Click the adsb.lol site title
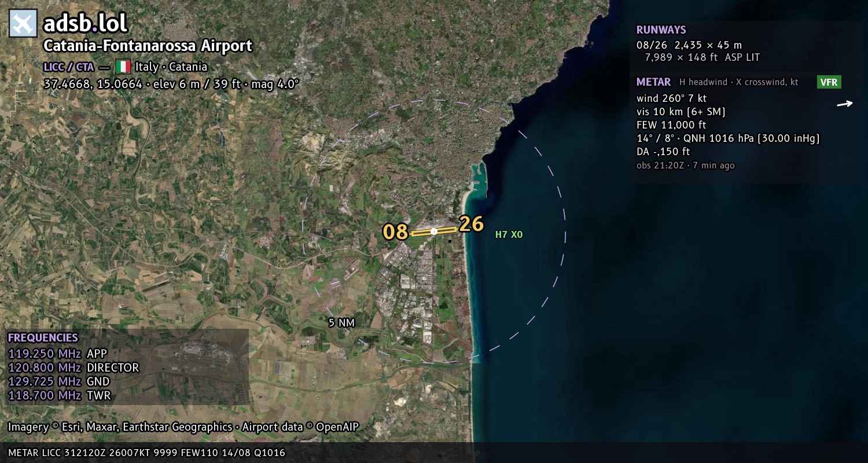 pos(85,24)
